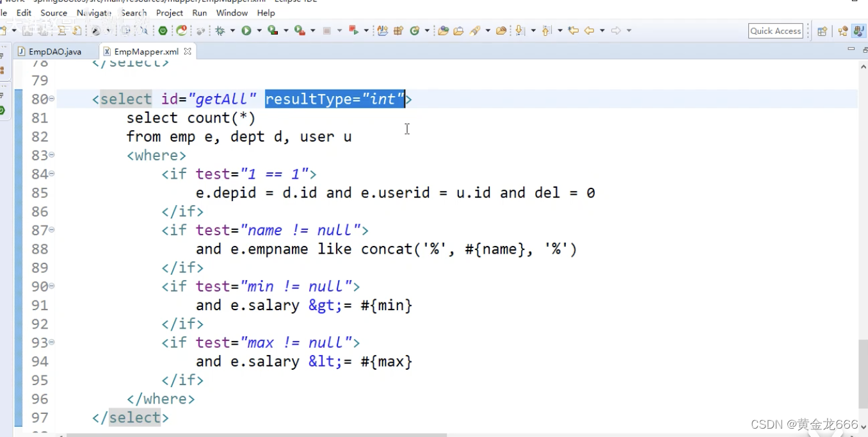Open the Search menu
The image size is (868, 437).
[134, 13]
